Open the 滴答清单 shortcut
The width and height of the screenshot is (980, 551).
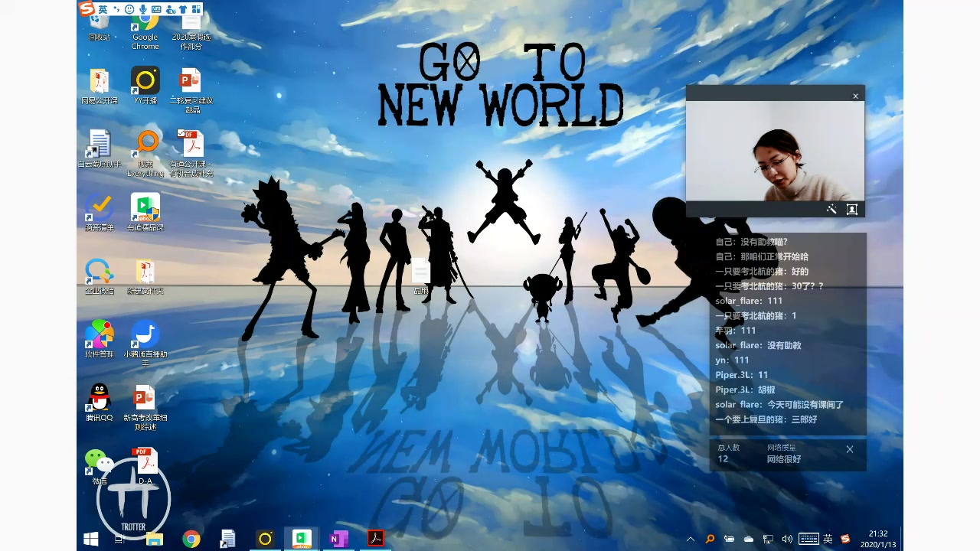[x=100, y=212]
